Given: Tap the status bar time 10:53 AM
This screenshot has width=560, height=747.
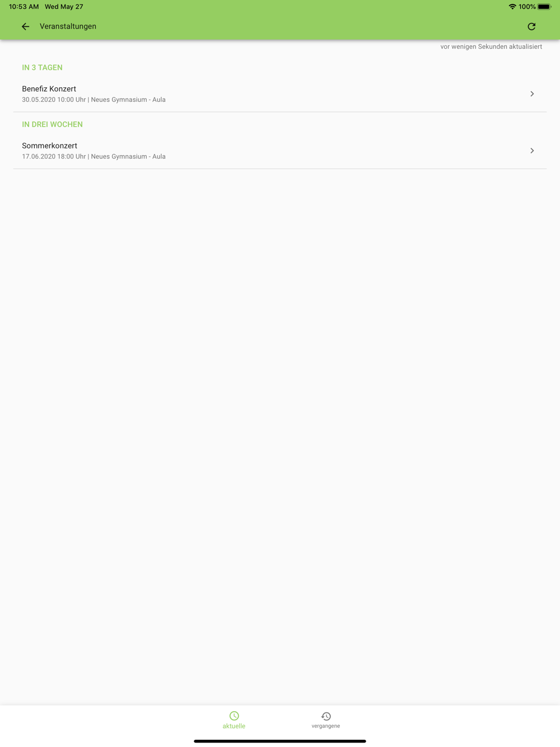Looking at the screenshot, I should [x=24, y=7].
